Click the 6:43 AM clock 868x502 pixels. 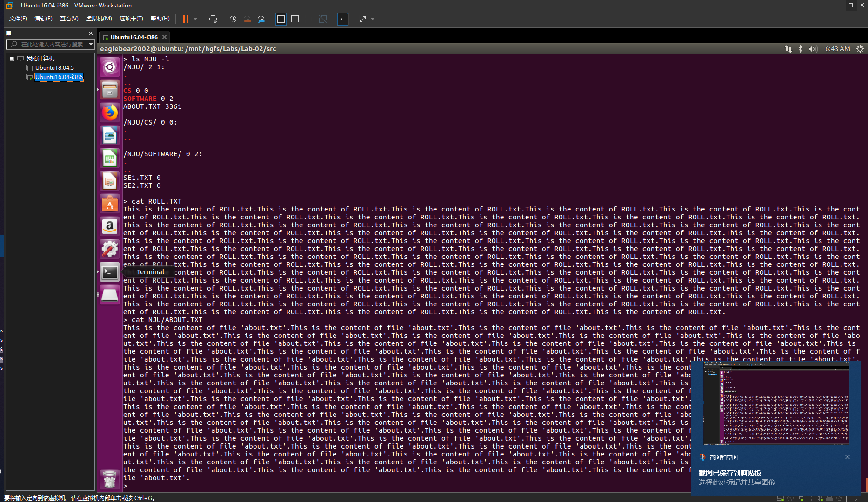(837, 49)
